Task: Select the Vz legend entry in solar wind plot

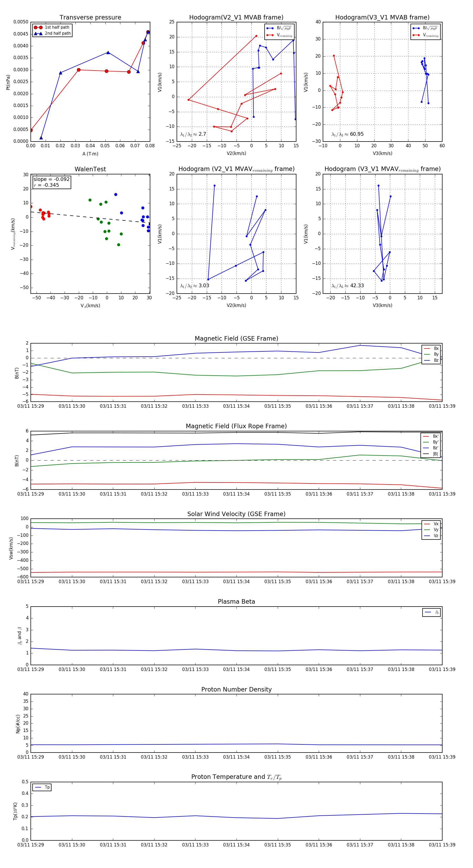Action: point(431,536)
